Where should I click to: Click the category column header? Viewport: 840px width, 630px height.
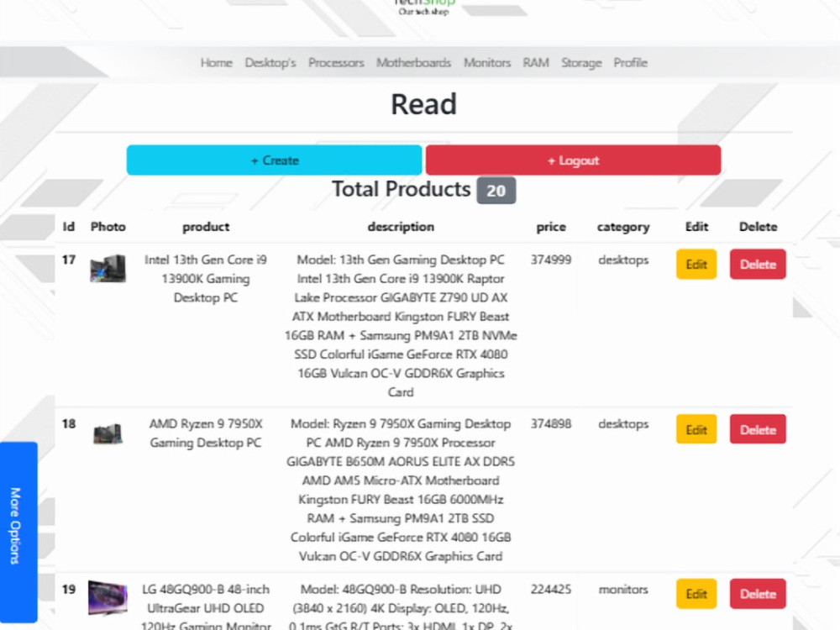click(623, 227)
